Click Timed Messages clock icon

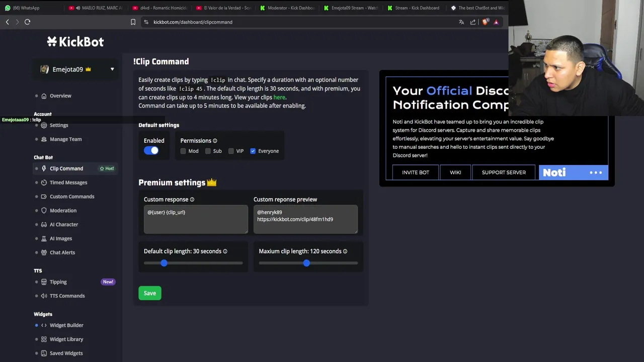tap(44, 183)
